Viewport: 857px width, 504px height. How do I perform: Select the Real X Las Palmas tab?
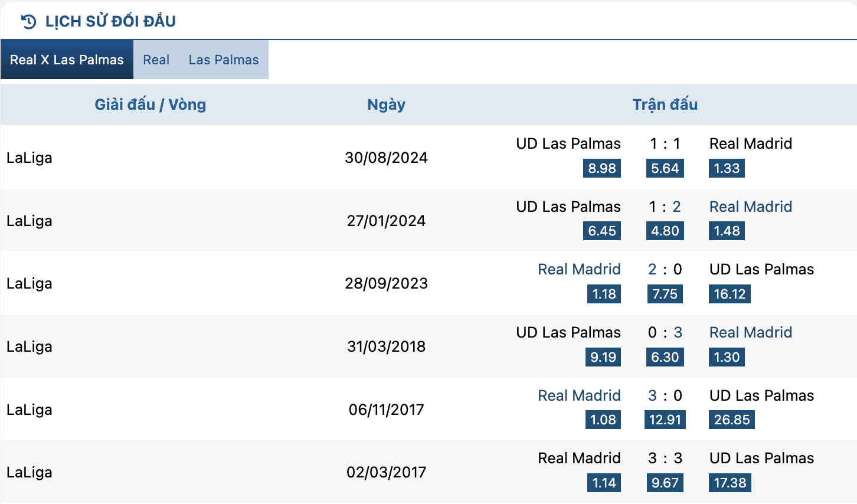[x=67, y=60]
